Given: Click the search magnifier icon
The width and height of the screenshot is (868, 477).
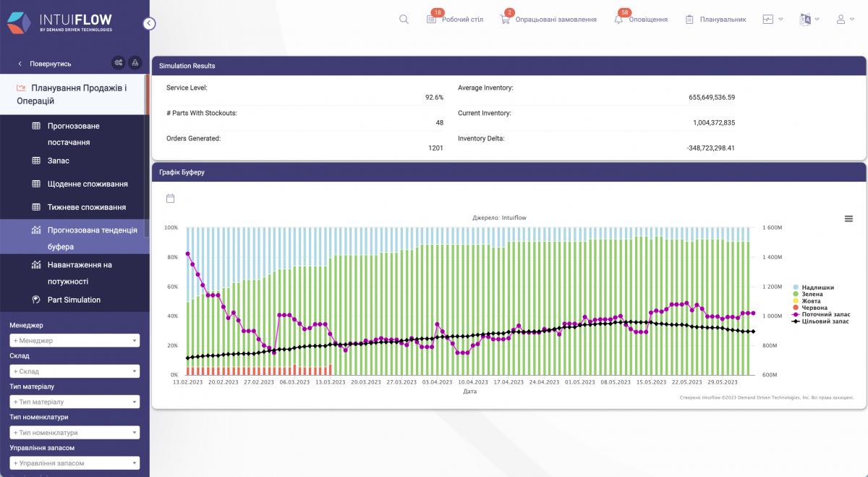Looking at the screenshot, I should tap(404, 20).
